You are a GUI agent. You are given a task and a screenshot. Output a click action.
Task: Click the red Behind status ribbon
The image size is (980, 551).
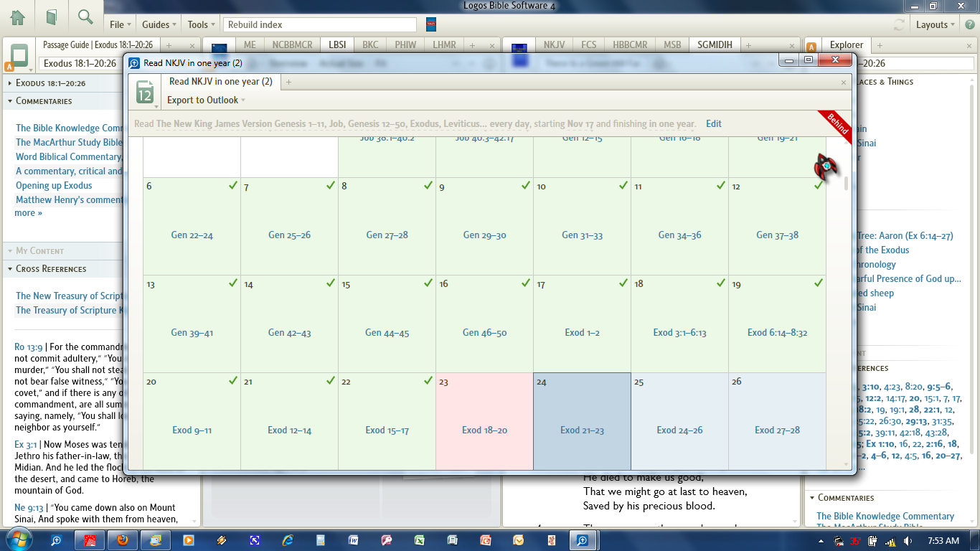[x=837, y=125]
